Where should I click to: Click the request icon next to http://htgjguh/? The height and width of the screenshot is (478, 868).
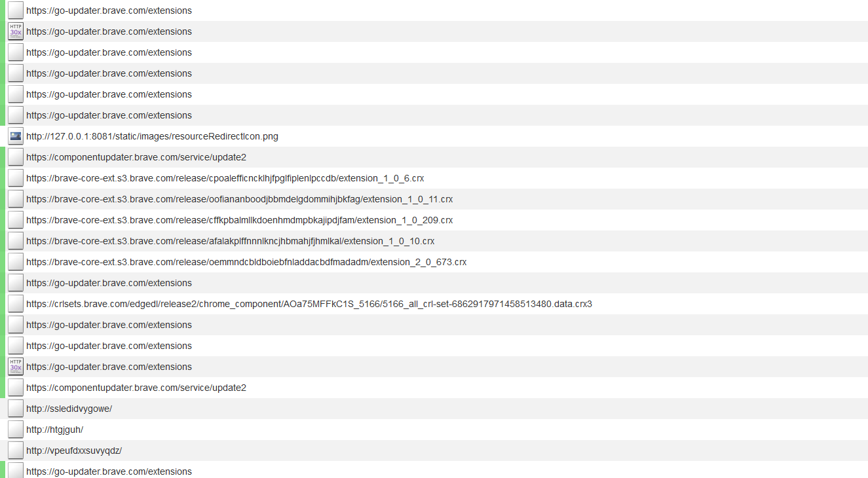tap(15, 429)
